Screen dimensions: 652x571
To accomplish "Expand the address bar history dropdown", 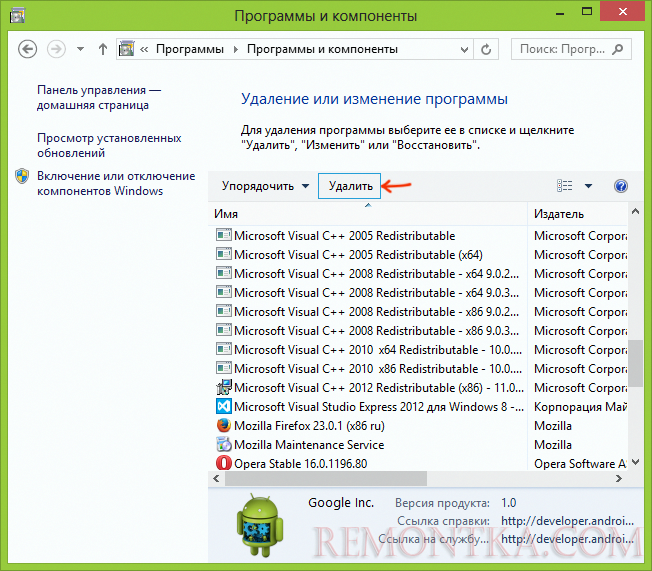I will pos(464,49).
